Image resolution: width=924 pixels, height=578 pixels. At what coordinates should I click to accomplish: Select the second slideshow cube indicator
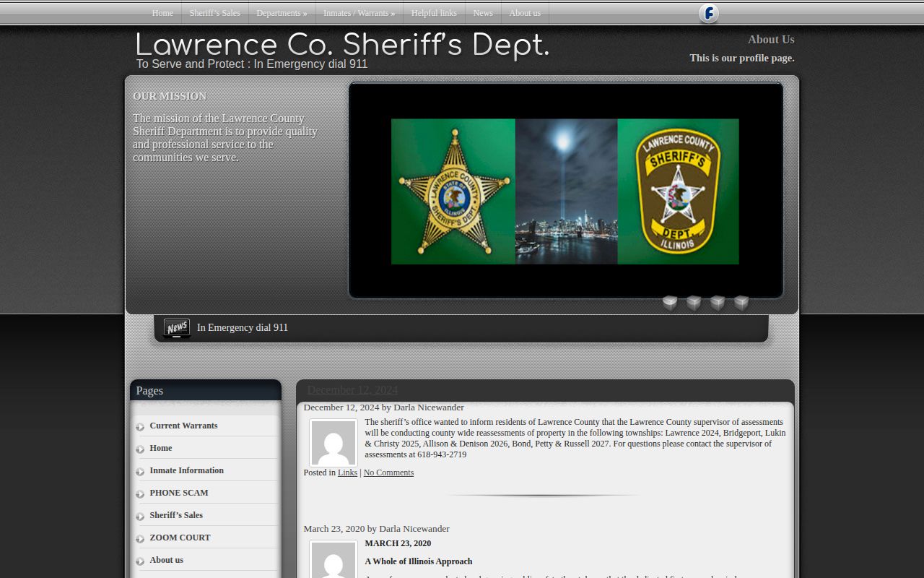point(694,303)
